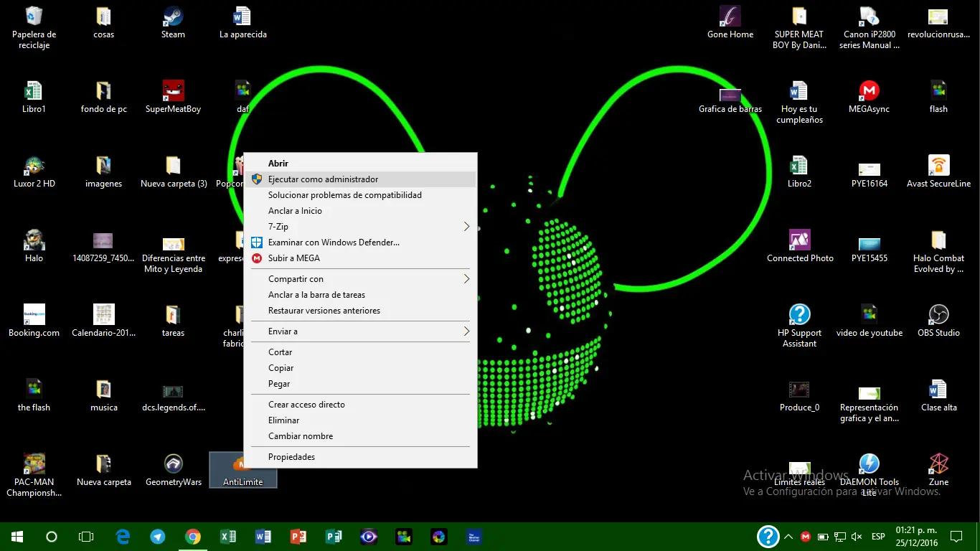
Task: Open Task View in the taskbar
Action: pyautogui.click(x=86, y=537)
